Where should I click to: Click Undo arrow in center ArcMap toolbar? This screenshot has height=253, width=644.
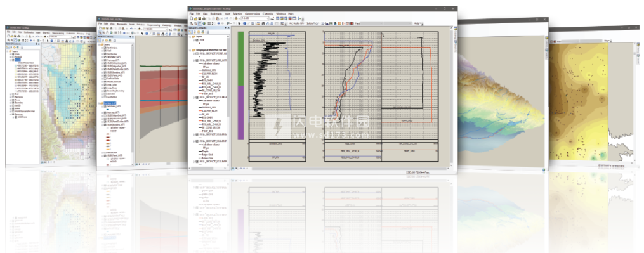[227, 18]
